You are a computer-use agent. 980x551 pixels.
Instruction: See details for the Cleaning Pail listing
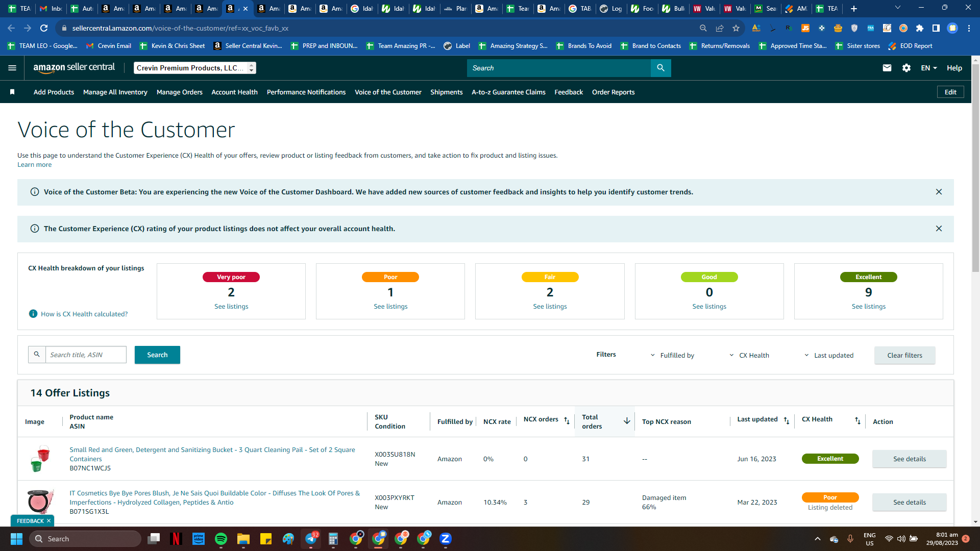pos(910,459)
